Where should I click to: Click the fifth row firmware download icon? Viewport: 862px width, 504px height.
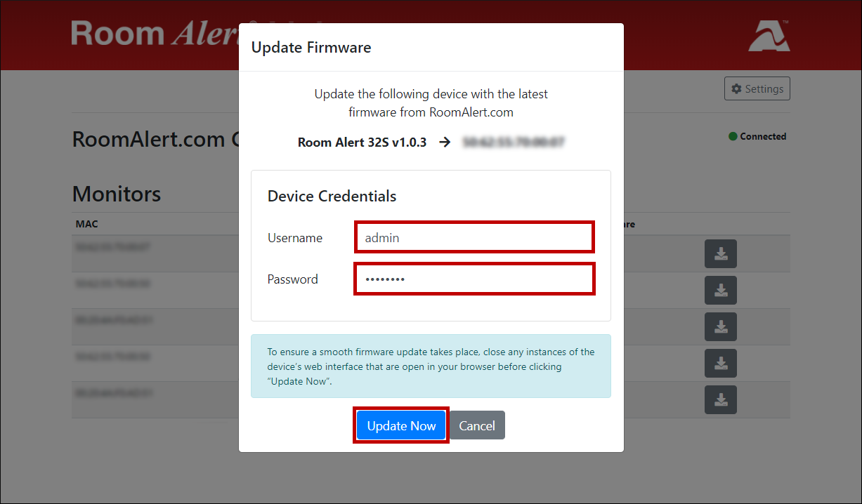tap(721, 399)
